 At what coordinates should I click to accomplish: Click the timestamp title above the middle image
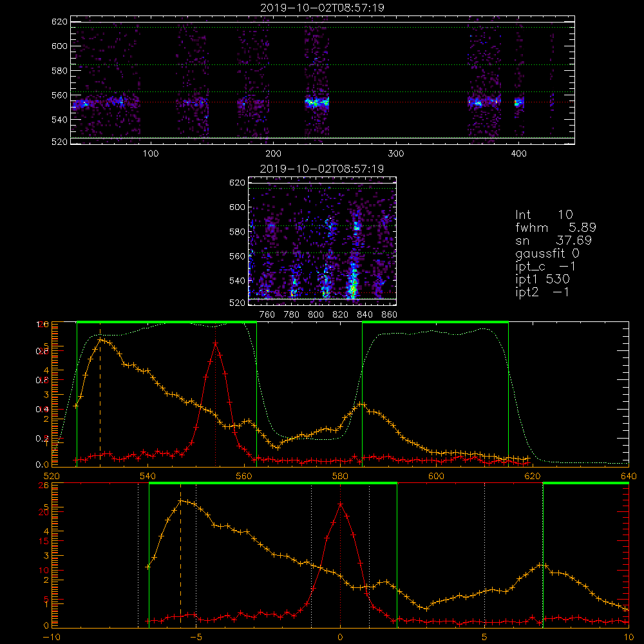322,169
